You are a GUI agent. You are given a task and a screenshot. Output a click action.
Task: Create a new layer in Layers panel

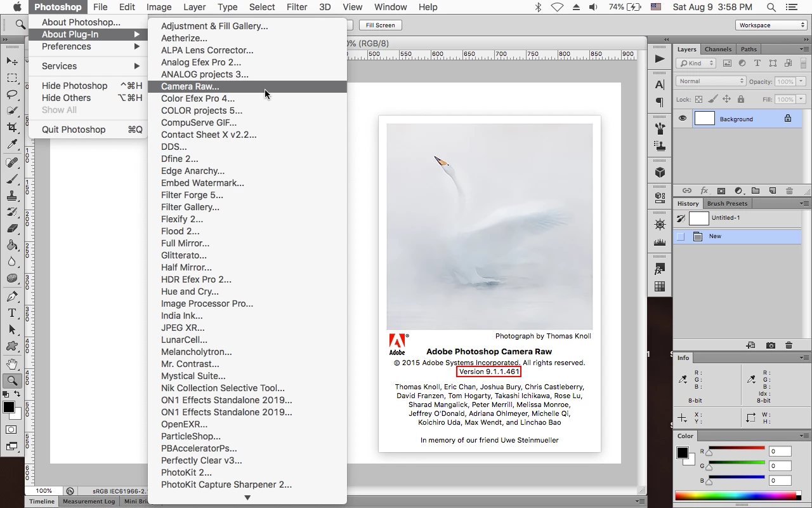tap(773, 190)
